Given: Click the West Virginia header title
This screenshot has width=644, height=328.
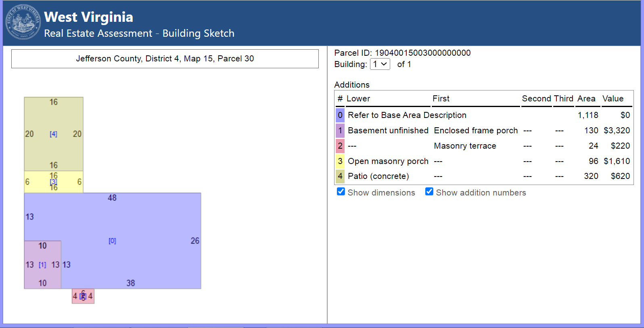Looking at the screenshot, I should click(x=88, y=17).
